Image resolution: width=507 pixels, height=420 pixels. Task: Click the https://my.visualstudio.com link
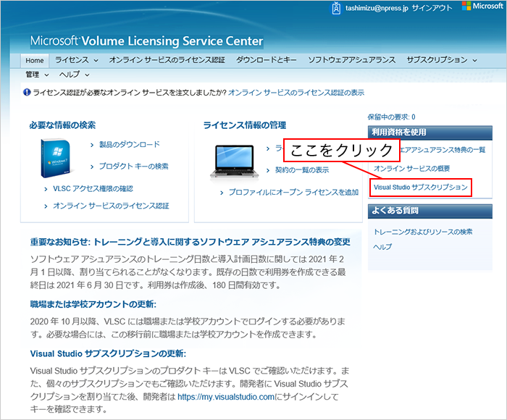[226, 397]
